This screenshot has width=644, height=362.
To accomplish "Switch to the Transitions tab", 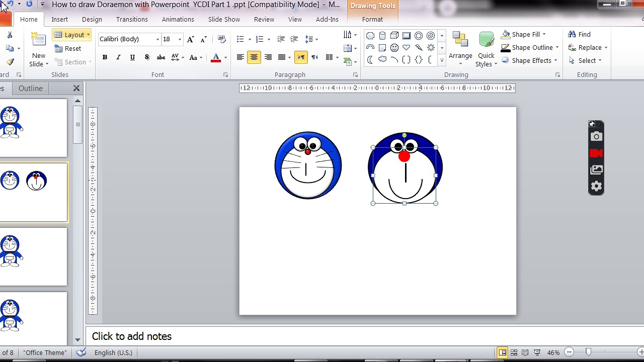I will 132,19.
